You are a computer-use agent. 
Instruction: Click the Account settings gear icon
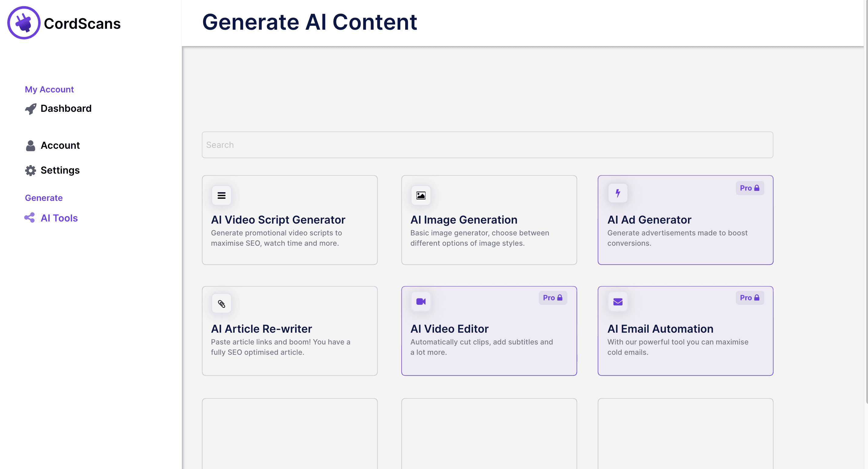coord(30,170)
